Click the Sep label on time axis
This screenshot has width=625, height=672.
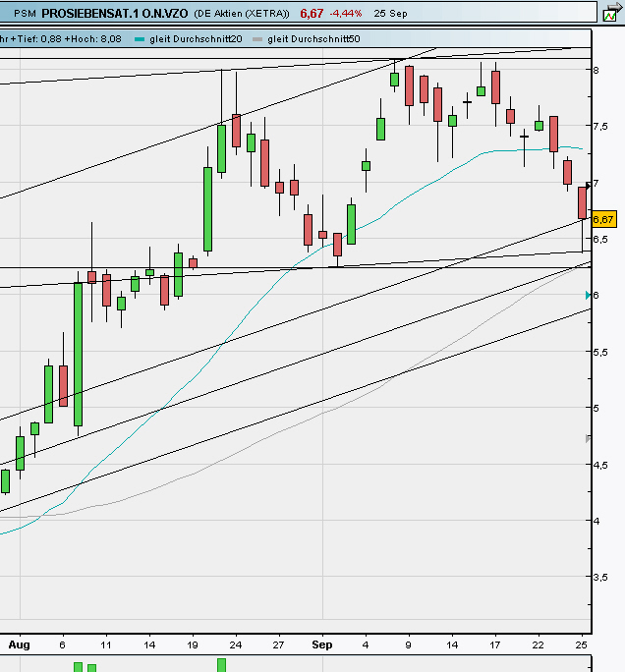[x=321, y=645]
